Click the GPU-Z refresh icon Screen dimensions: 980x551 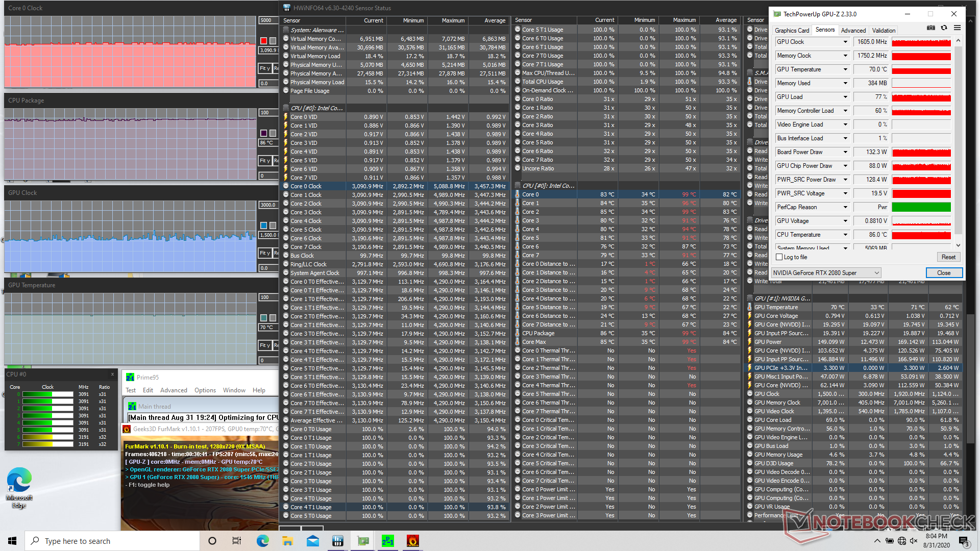(x=944, y=28)
